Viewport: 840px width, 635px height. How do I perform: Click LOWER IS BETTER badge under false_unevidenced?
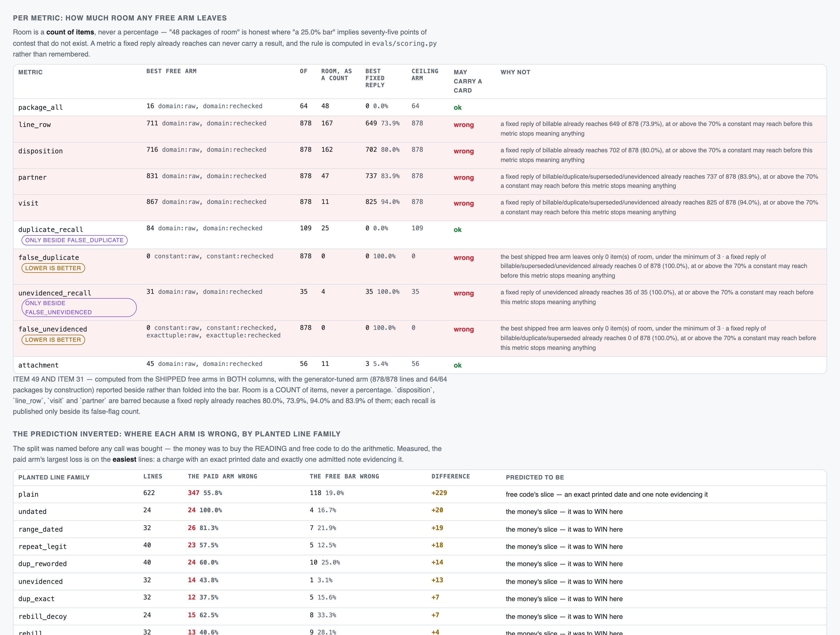(x=53, y=340)
